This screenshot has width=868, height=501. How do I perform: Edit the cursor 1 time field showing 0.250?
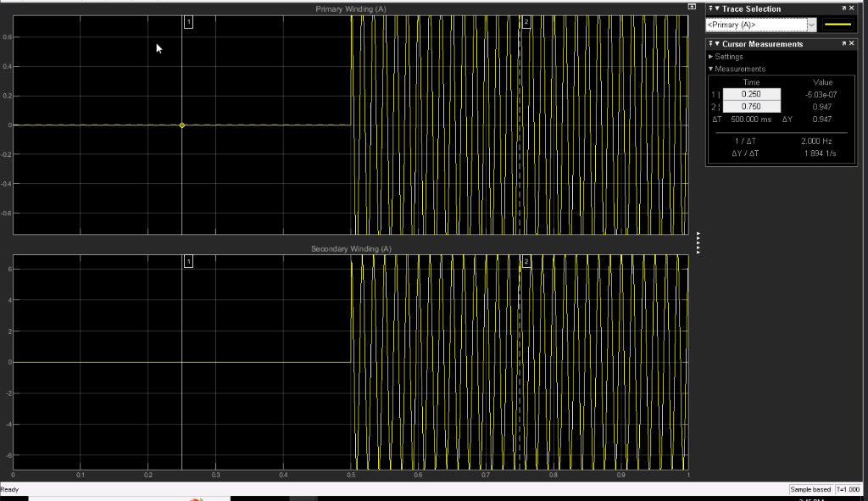[x=753, y=93]
